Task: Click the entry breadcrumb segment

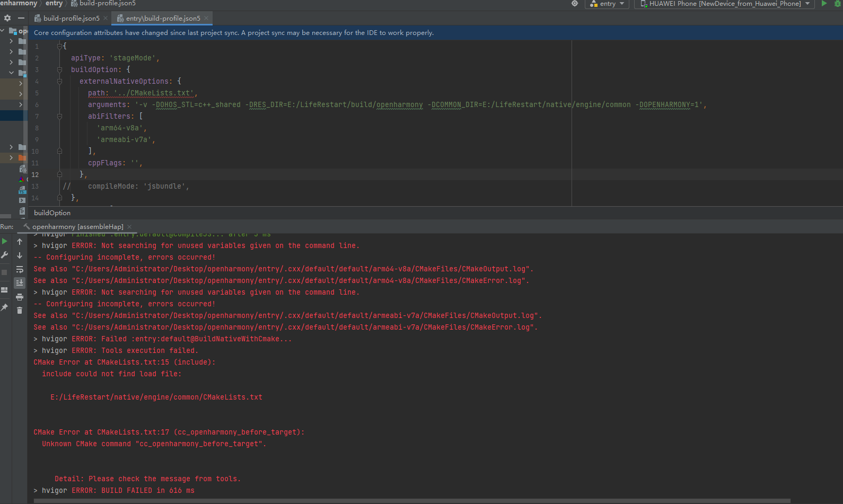Action: pos(54,3)
